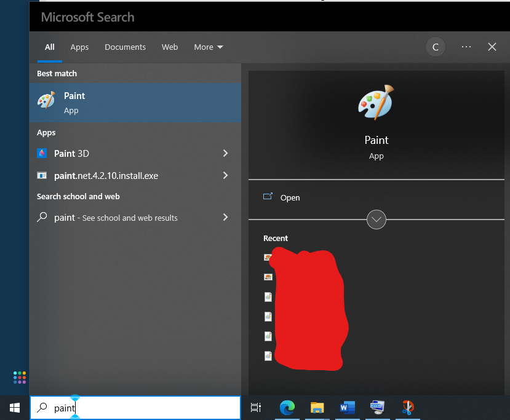
Task: Click the Paint title in the preview pane
Action: point(377,140)
